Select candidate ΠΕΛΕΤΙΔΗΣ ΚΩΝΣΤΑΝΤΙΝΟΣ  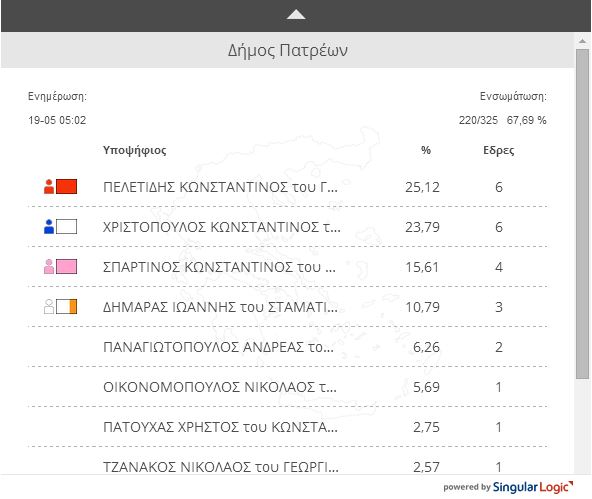pos(220,187)
